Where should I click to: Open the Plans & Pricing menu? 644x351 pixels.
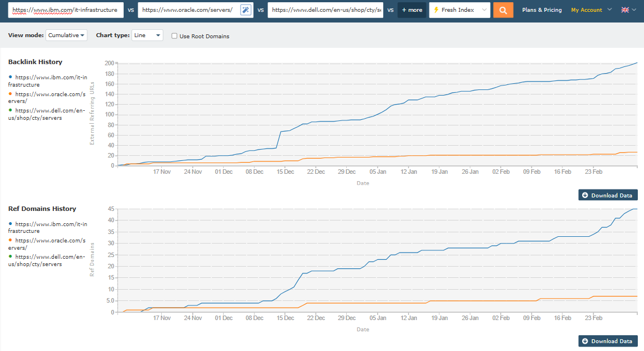point(542,10)
